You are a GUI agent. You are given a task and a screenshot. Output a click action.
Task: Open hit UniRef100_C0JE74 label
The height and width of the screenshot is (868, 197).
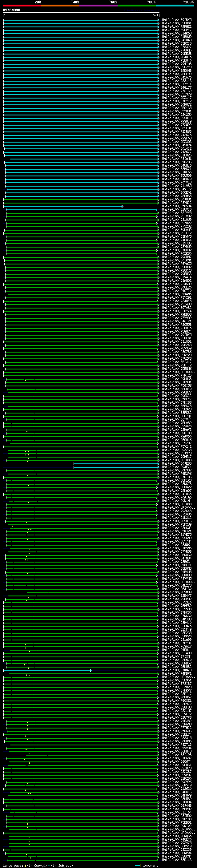pos(176,467)
